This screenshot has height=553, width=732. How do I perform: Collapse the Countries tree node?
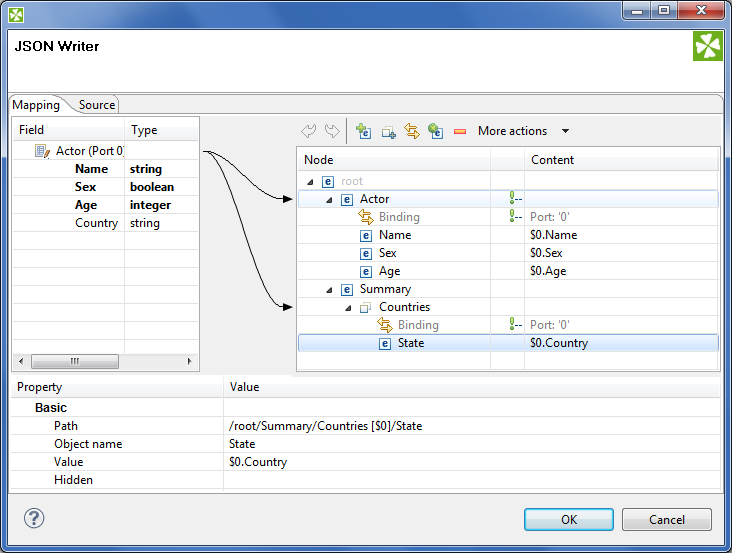coord(348,308)
